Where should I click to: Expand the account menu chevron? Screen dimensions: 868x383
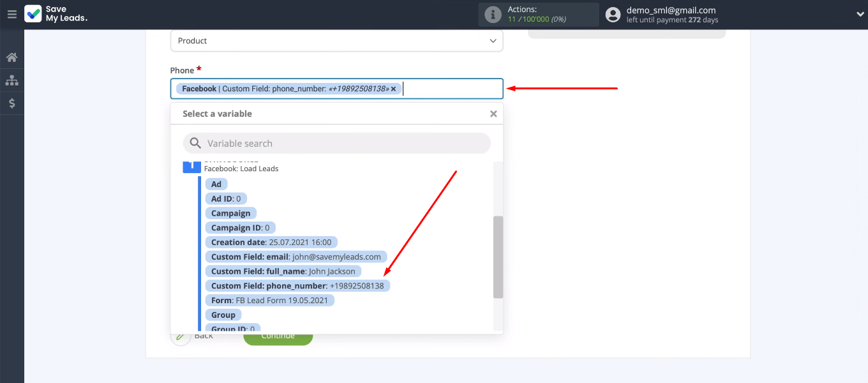[858, 14]
